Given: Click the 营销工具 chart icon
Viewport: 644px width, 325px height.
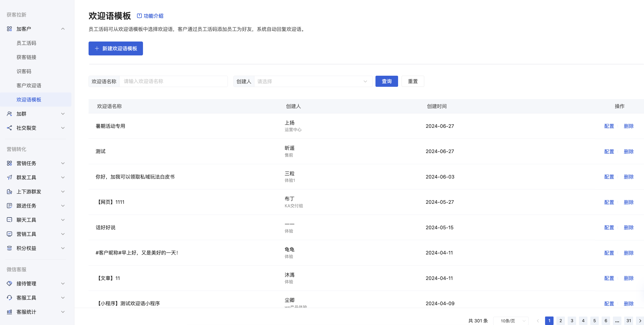Looking at the screenshot, I should (9, 234).
